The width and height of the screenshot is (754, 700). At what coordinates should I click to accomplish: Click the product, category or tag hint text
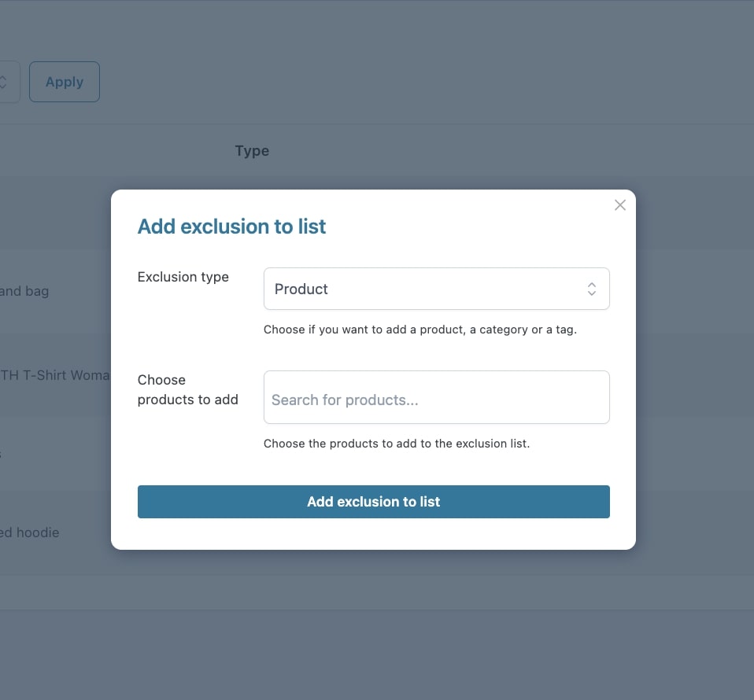click(x=420, y=330)
